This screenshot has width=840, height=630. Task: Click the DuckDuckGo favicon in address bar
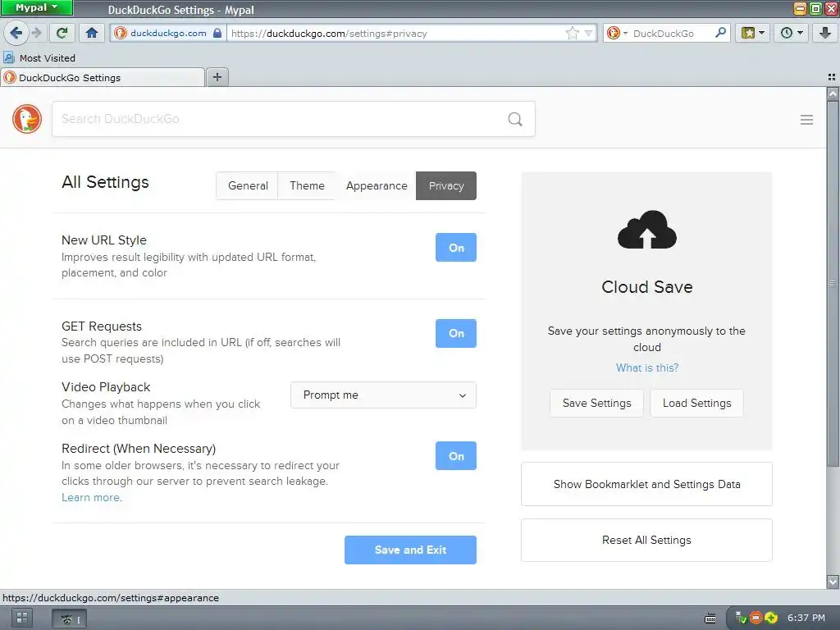point(121,33)
